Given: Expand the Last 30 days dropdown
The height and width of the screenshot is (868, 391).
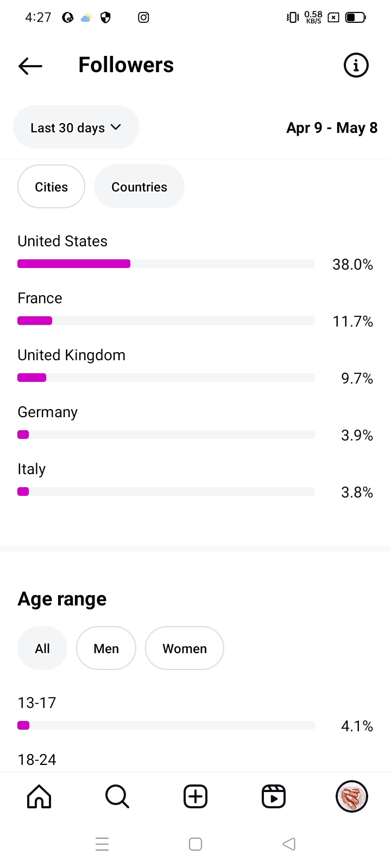Looking at the screenshot, I should point(76,127).
